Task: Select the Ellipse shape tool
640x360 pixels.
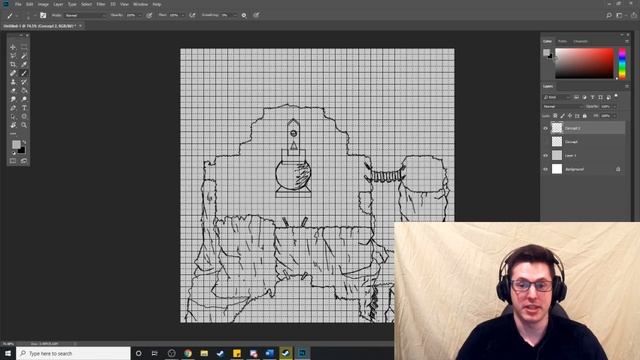Action: (24, 116)
